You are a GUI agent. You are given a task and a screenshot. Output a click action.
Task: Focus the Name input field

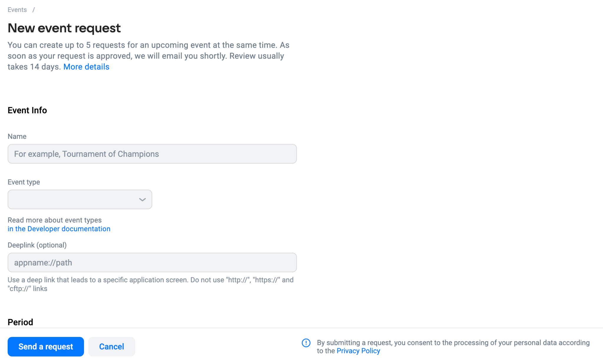tap(152, 154)
